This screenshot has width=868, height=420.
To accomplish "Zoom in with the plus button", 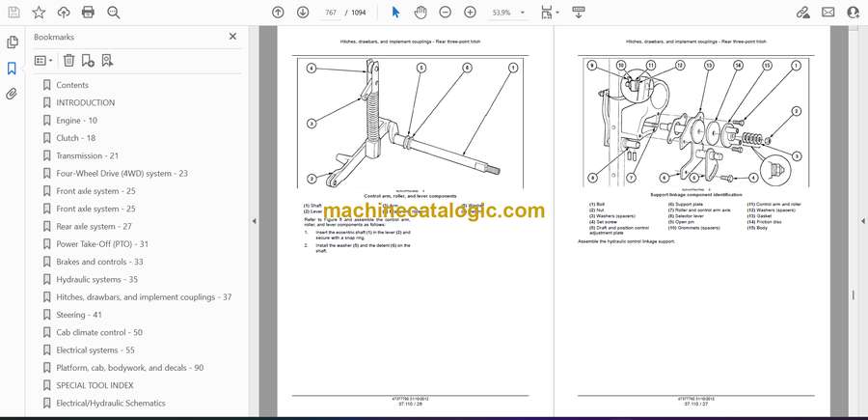I will pyautogui.click(x=470, y=13).
